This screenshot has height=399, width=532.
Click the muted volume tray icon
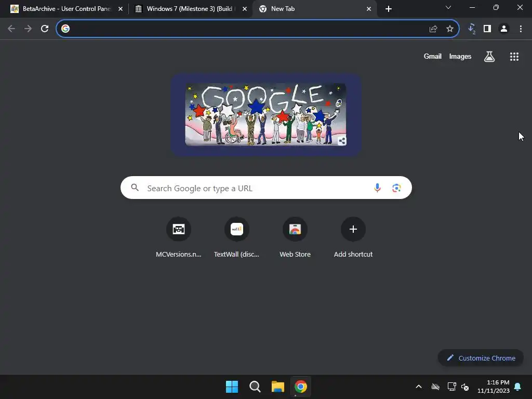tap(465, 387)
